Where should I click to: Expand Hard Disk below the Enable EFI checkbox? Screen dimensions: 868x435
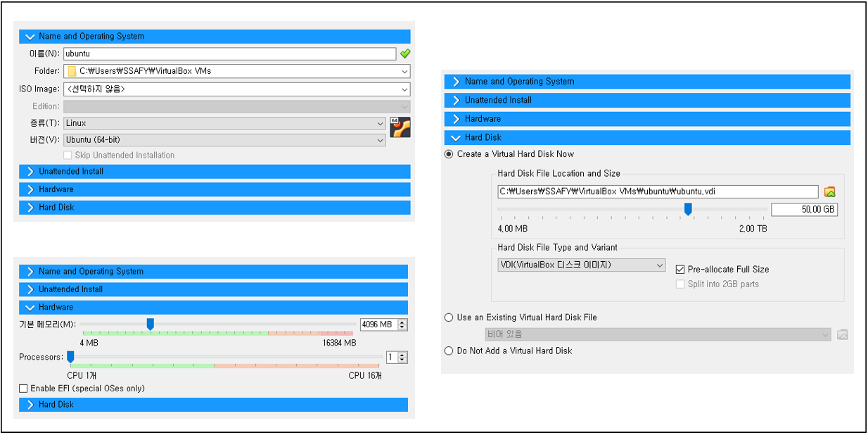(x=213, y=405)
